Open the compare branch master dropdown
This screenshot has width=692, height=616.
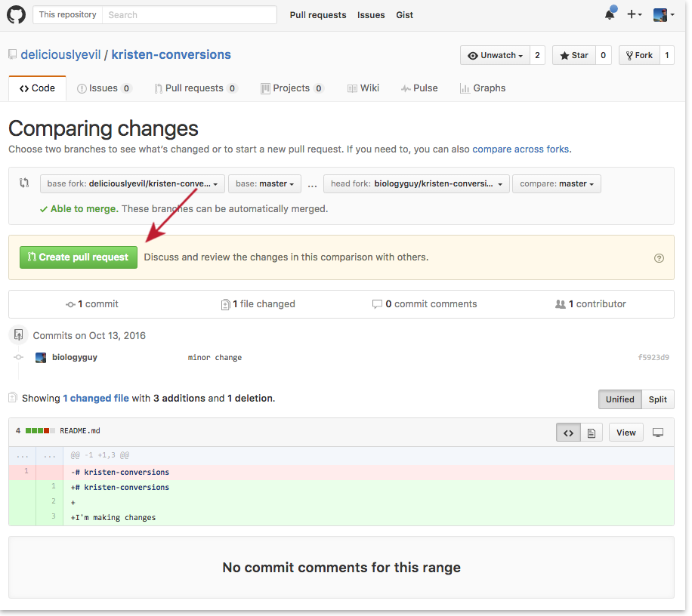click(x=557, y=184)
